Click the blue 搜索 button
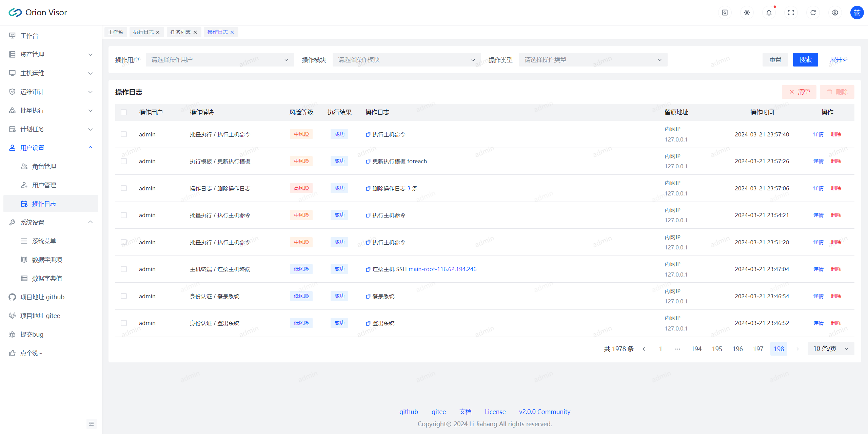868x434 pixels. [x=805, y=60]
